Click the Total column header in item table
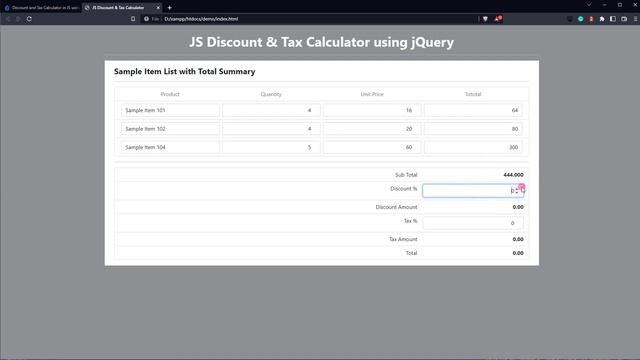Viewport: 640px width, 360px height. click(473, 94)
